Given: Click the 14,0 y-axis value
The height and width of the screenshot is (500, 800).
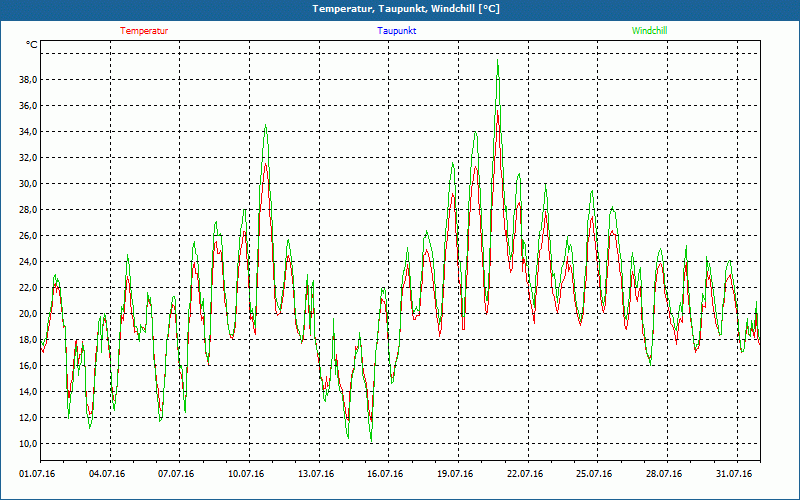Looking at the screenshot, I should [x=28, y=392].
